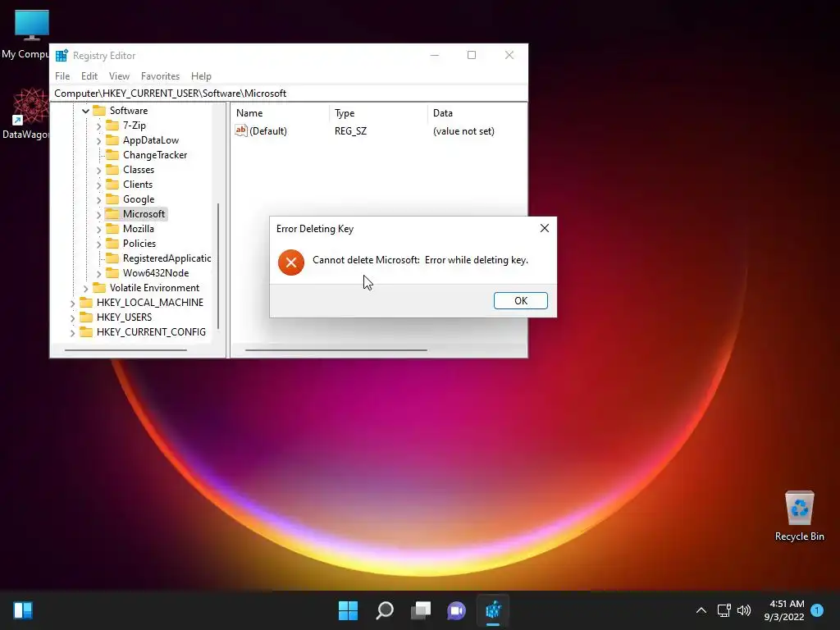This screenshot has width=840, height=630.
Task: Open the Edit menu
Action: pyautogui.click(x=89, y=76)
